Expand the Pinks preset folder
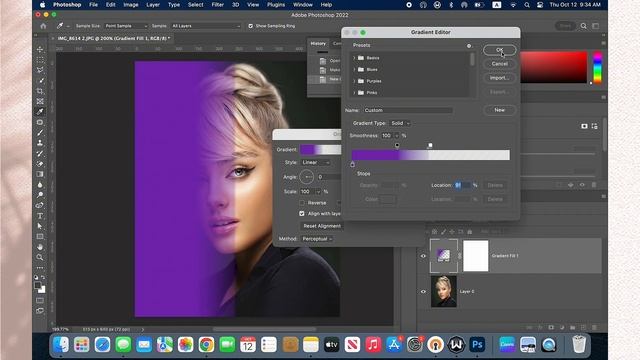The width and height of the screenshot is (640, 360). click(354, 93)
